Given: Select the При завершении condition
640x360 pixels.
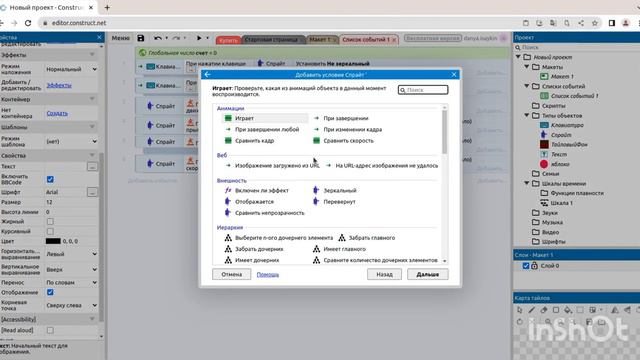Looking at the screenshot, I should click(x=346, y=118).
